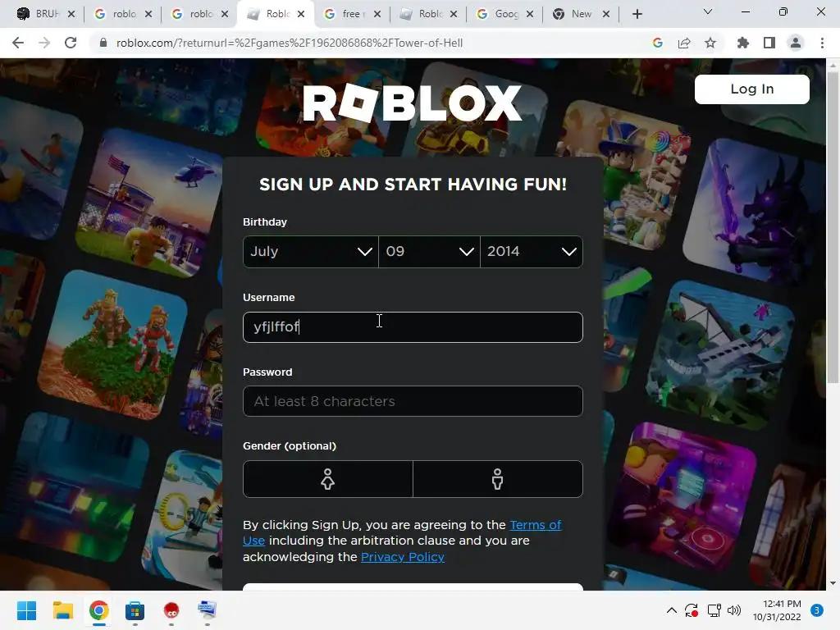Go back to the previous page
This screenshot has width=840, height=630.
pyautogui.click(x=18, y=43)
